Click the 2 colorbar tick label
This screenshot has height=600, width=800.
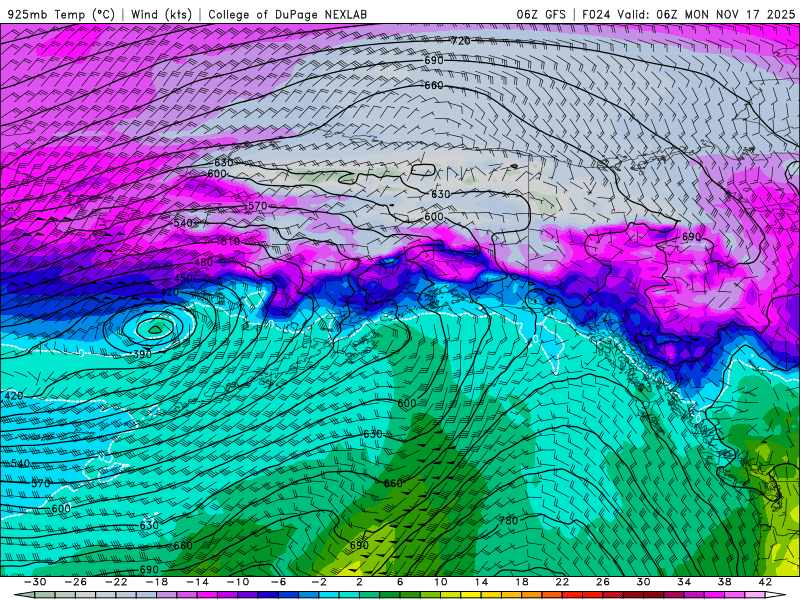[359, 582]
